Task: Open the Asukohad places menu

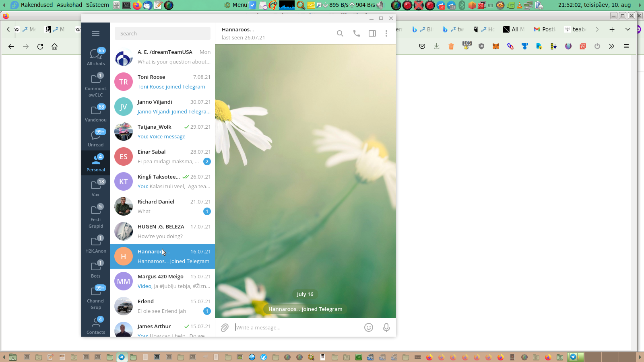Action: 69,5
